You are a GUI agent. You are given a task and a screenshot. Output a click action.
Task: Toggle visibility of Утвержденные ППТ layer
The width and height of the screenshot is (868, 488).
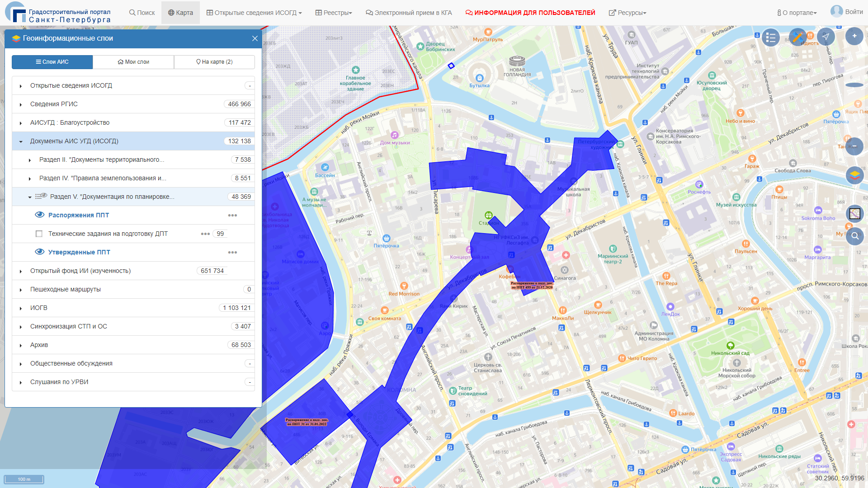click(x=40, y=252)
